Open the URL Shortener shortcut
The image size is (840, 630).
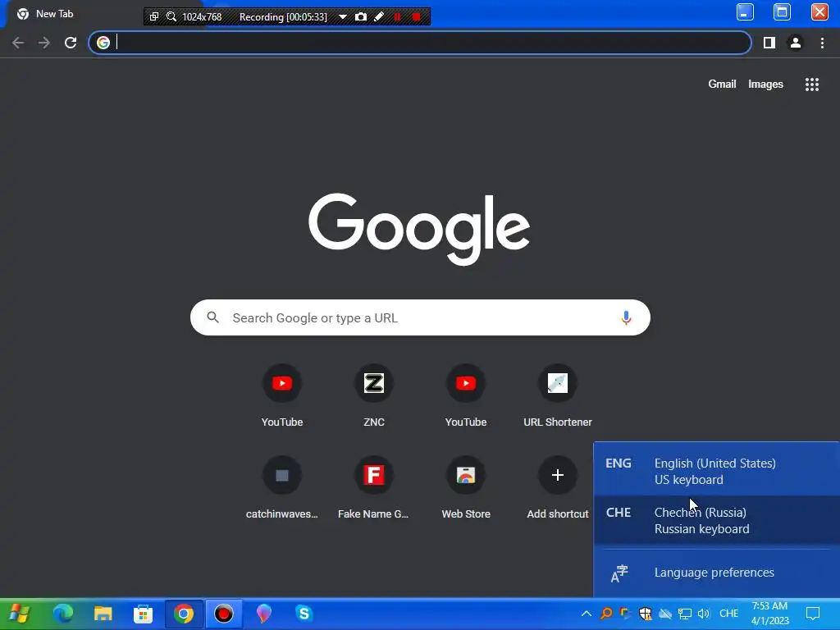(557, 395)
